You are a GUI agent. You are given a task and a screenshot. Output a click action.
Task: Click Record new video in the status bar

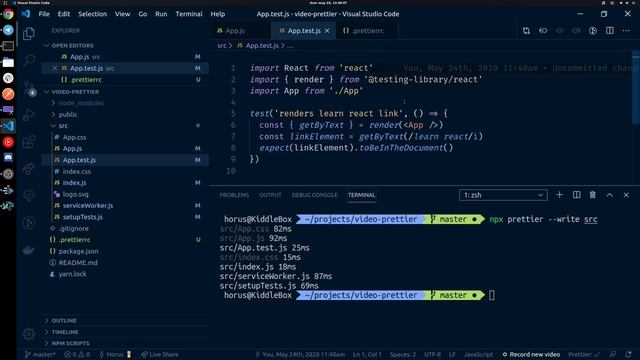[x=531, y=354]
